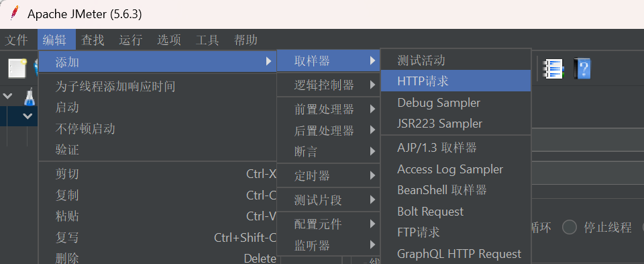Choose 启动 in the edit menu

tap(158, 107)
